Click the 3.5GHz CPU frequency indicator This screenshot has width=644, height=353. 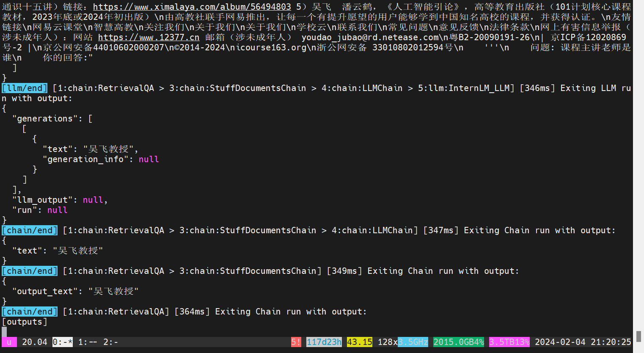[x=413, y=342]
